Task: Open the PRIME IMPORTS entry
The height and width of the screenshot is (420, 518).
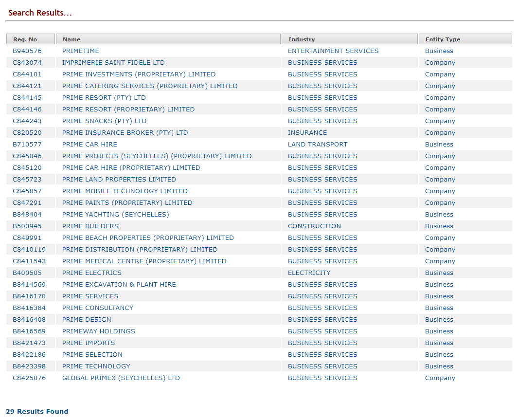Action: click(x=89, y=343)
